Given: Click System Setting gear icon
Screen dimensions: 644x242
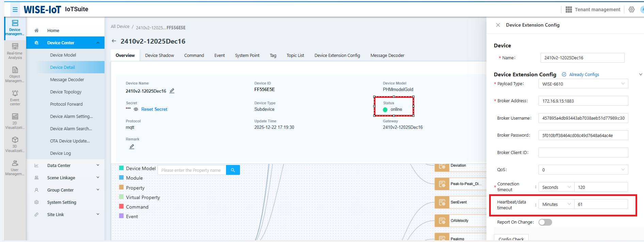Looking at the screenshot, I should click(36, 202).
